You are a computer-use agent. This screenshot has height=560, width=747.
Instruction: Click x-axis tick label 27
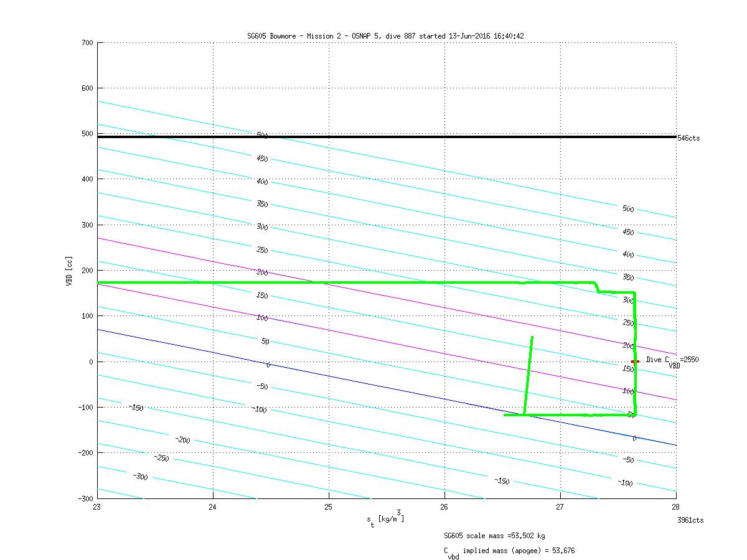(x=560, y=507)
